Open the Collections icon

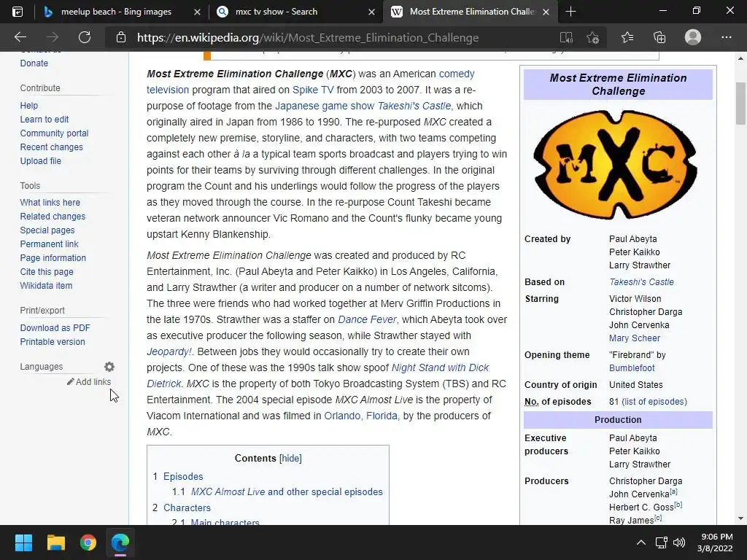[659, 37]
